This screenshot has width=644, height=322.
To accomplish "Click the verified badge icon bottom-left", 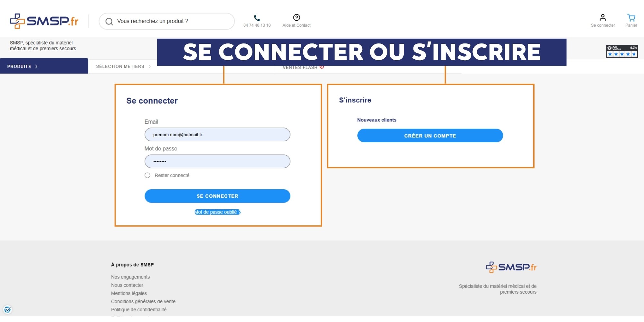I will [7, 310].
